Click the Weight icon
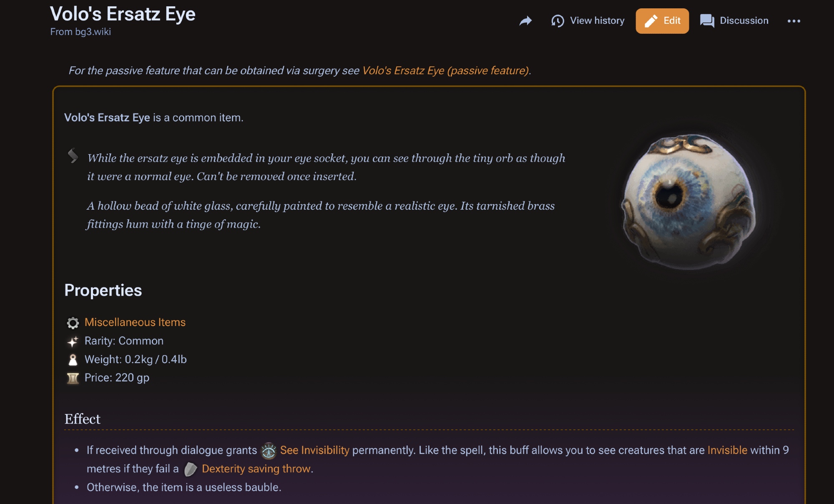Image resolution: width=834 pixels, height=504 pixels. [x=73, y=360]
